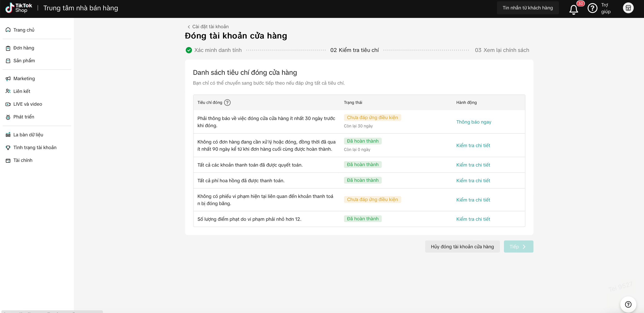Click the Trang chủ home icon

[x=8, y=30]
